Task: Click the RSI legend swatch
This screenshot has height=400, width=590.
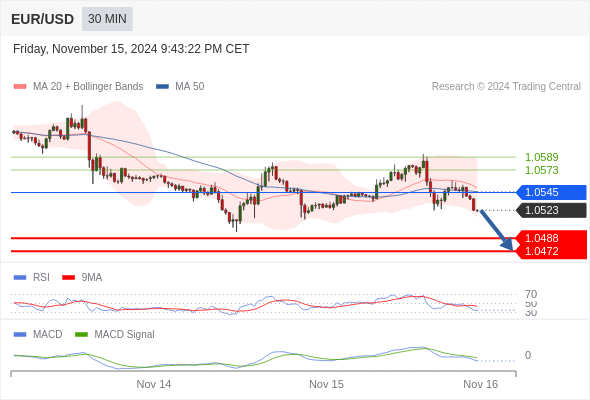Action: click(x=20, y=278)
